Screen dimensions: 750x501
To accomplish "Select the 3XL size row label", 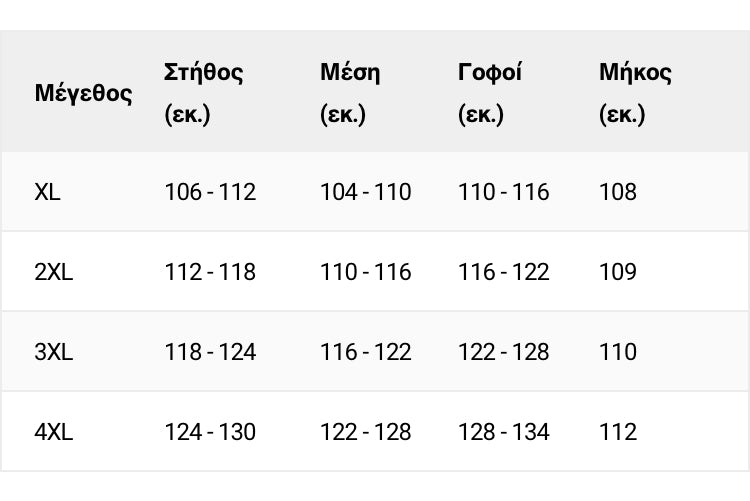I will coord(54,352).
